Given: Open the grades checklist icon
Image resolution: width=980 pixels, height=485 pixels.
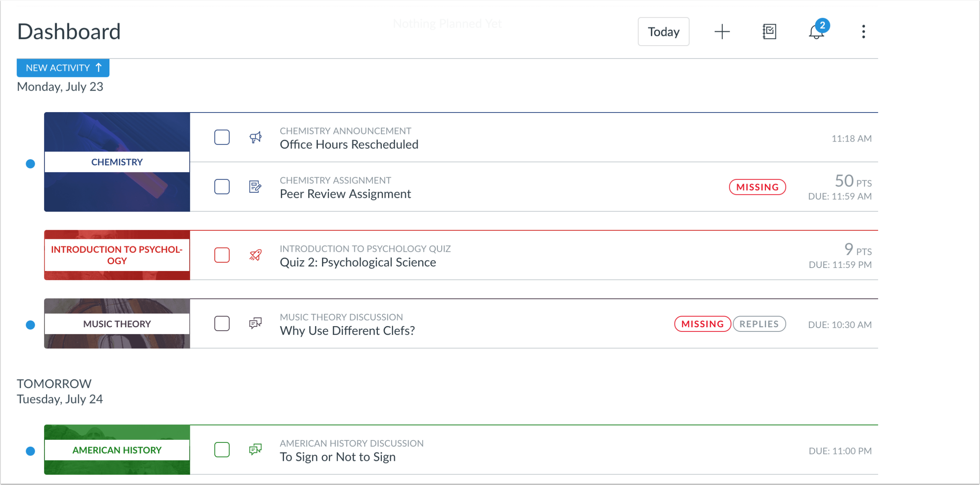Looking at the screenshot, I should click(769, 31).
